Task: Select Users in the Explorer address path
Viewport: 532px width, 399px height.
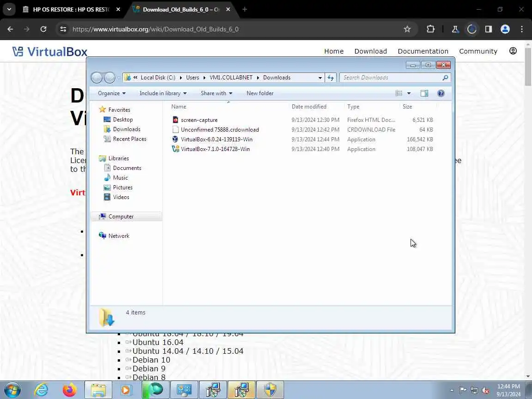Action: click(193, 78)
